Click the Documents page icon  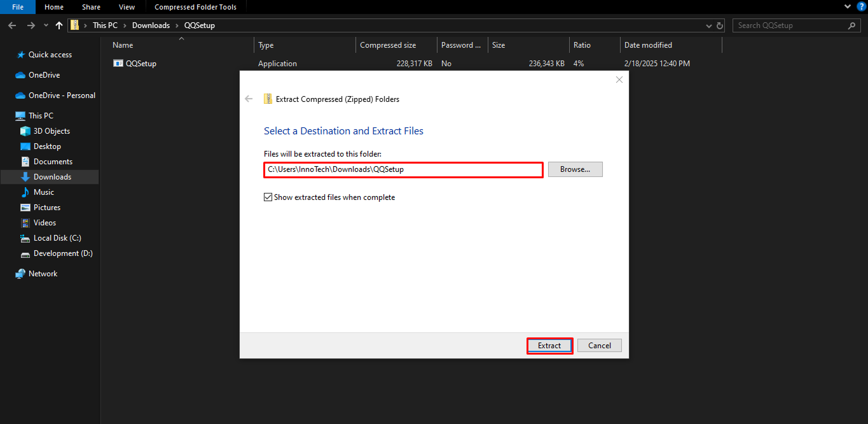25,162
